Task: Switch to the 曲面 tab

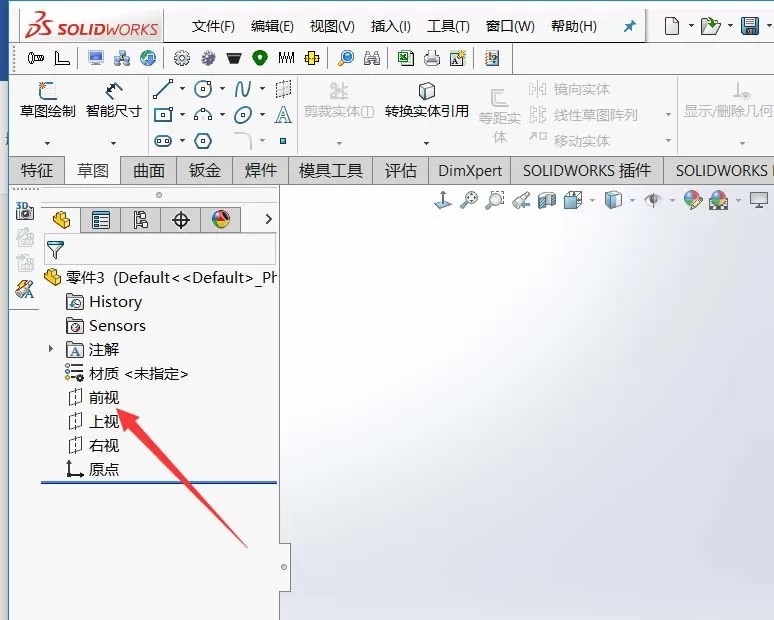Action: click(149, 170)
